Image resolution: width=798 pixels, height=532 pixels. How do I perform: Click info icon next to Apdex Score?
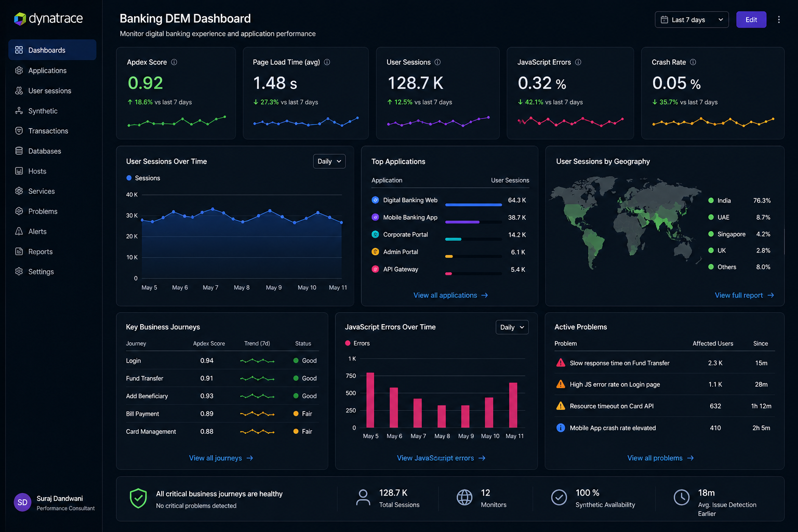(x=174, y=62)
